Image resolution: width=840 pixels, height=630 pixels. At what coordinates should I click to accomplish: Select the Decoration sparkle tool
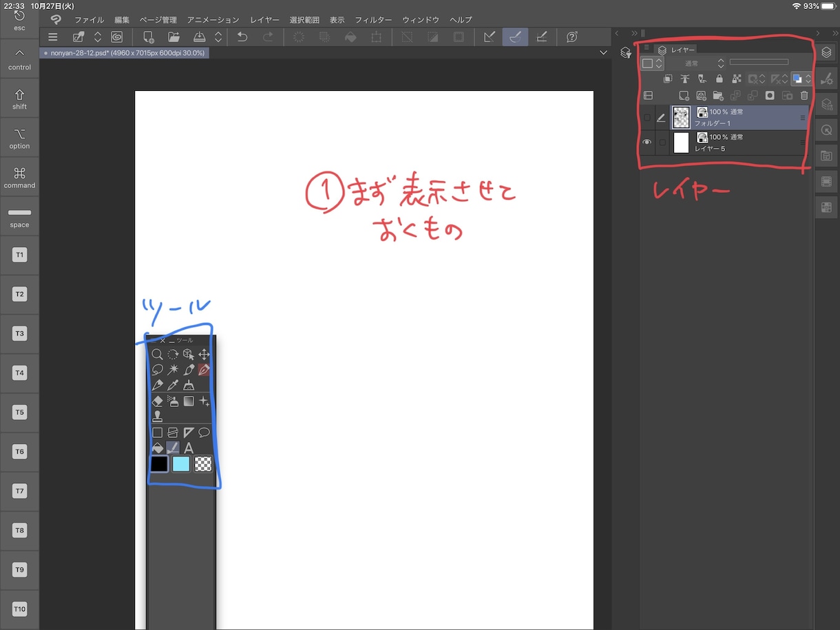coord(204,401)
